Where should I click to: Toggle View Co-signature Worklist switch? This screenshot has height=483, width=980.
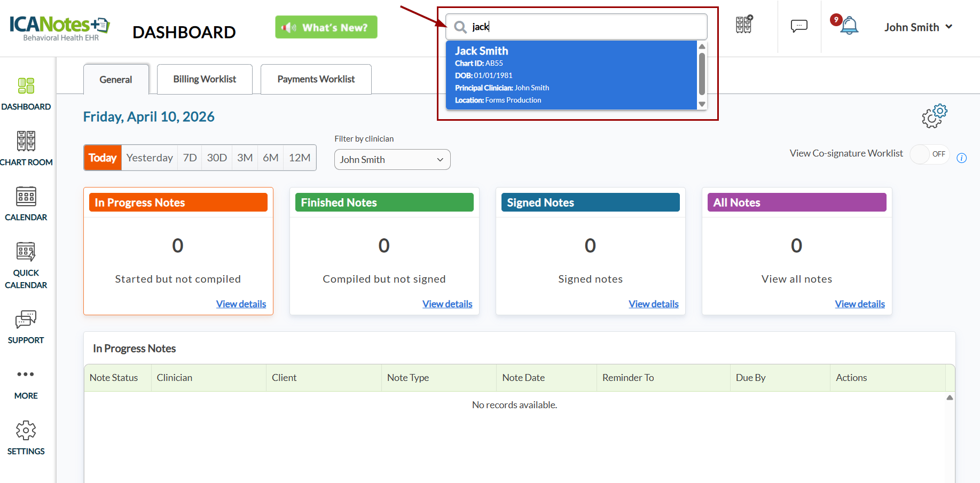[x=929, y=154]
